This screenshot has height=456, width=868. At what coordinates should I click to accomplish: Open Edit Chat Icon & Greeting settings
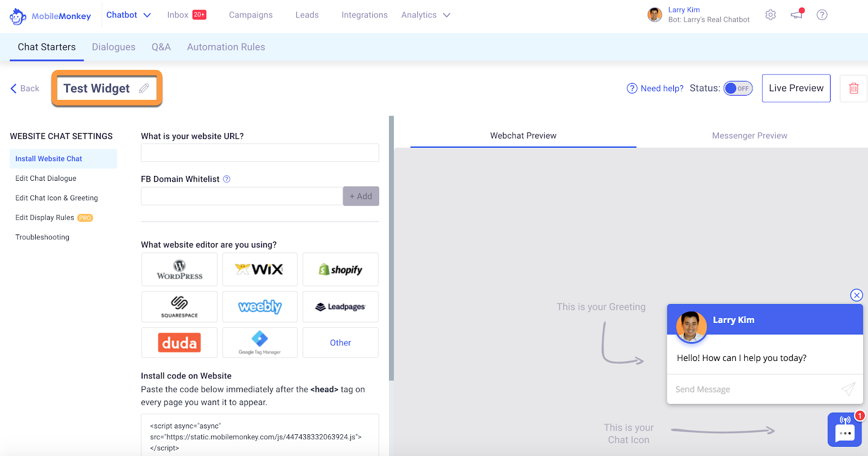(57, 198)
